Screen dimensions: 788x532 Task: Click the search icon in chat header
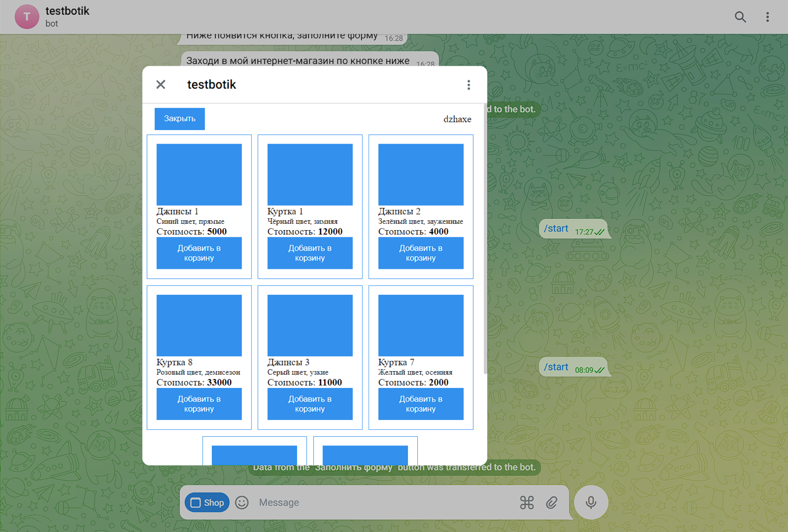[740, 17]
